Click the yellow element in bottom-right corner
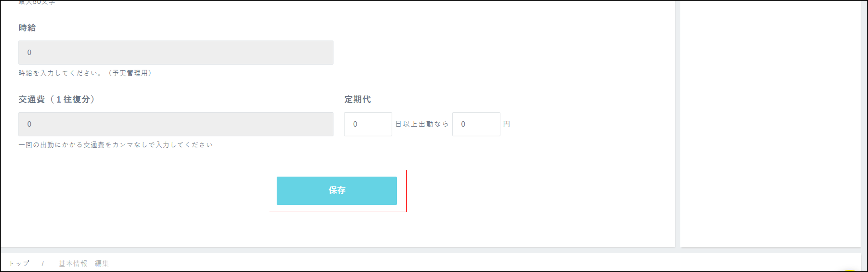The image size is (868, 272). (850, 270)
